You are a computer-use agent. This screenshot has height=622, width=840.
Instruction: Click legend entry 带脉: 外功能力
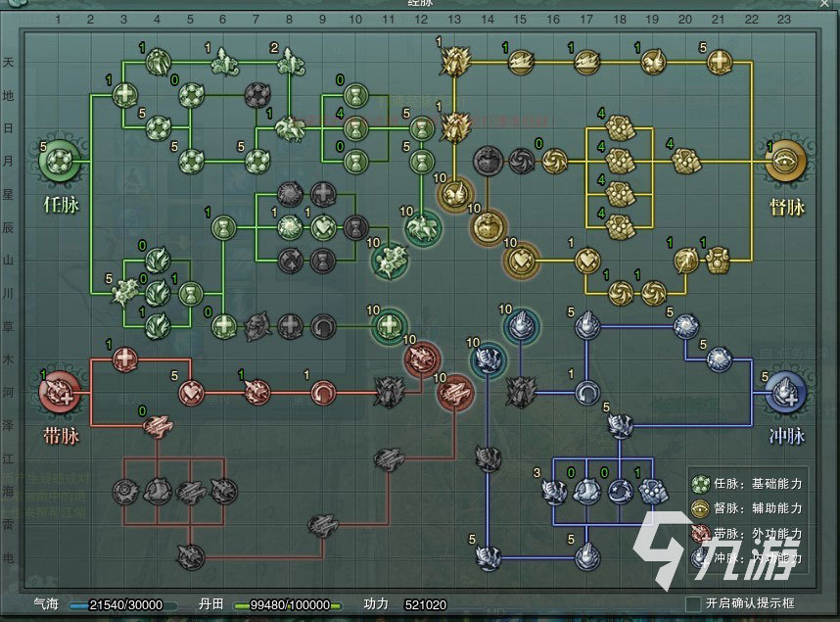tap(747, 533)
